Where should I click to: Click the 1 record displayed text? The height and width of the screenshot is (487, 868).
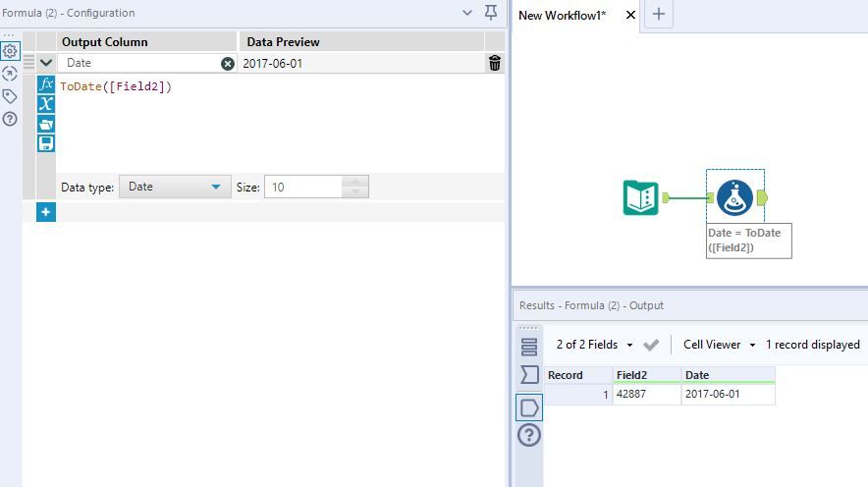coord(813,345)
